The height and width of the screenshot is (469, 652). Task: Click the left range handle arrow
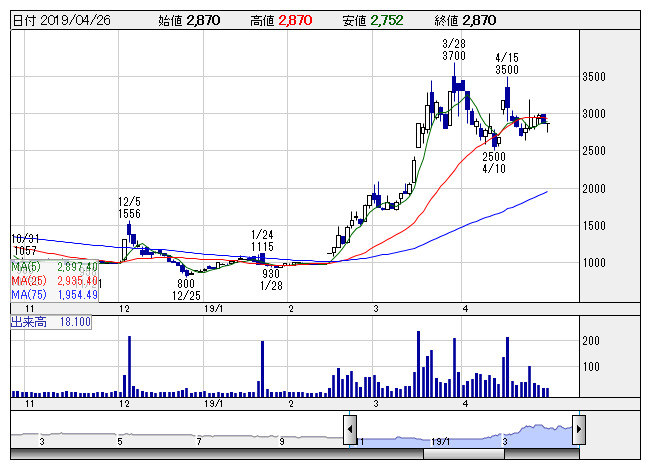coord(350,430)
